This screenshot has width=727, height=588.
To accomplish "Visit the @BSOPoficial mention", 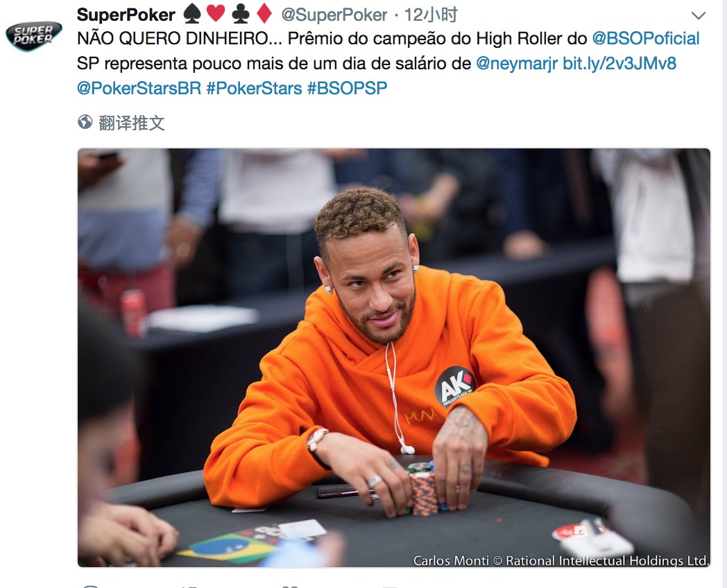I will pos(645,38).
